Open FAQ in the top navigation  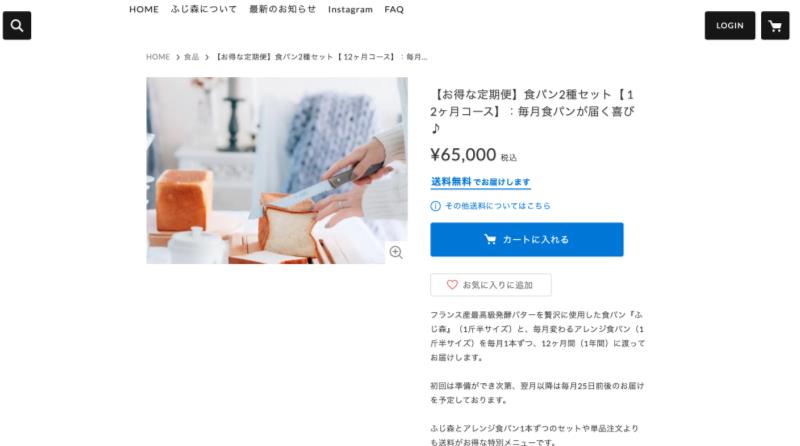[x=394, y=9]
